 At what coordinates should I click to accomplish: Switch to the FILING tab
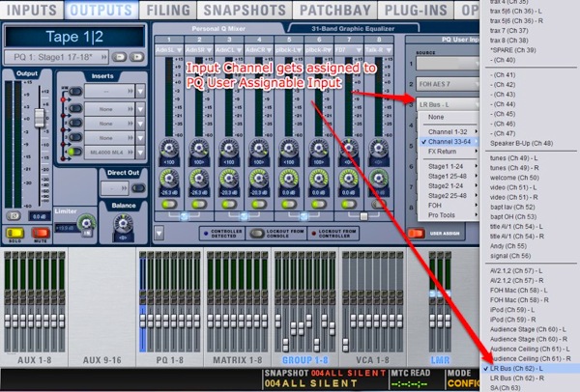[168, 10]
